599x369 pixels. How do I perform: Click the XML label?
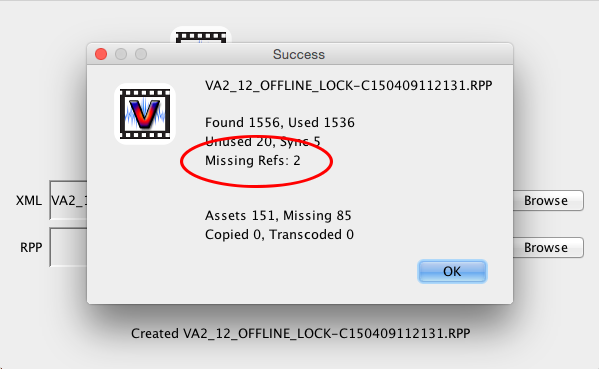coord(29,201)
